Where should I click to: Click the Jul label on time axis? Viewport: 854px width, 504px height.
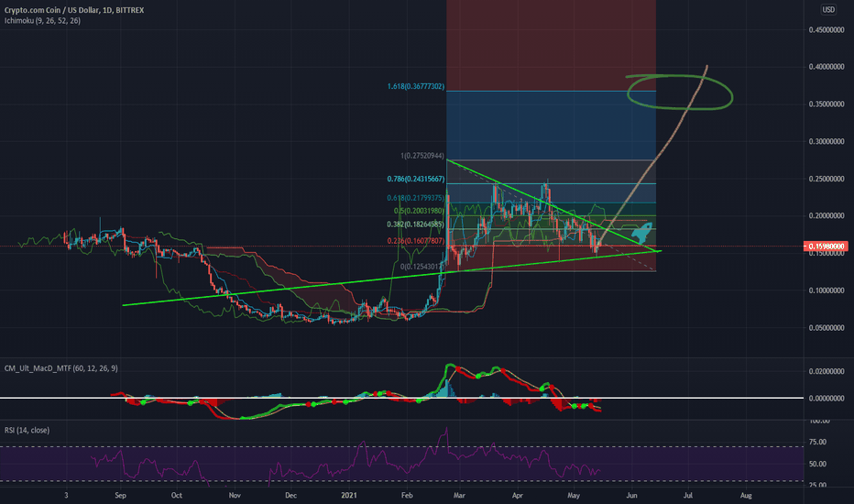pos(688,495)
